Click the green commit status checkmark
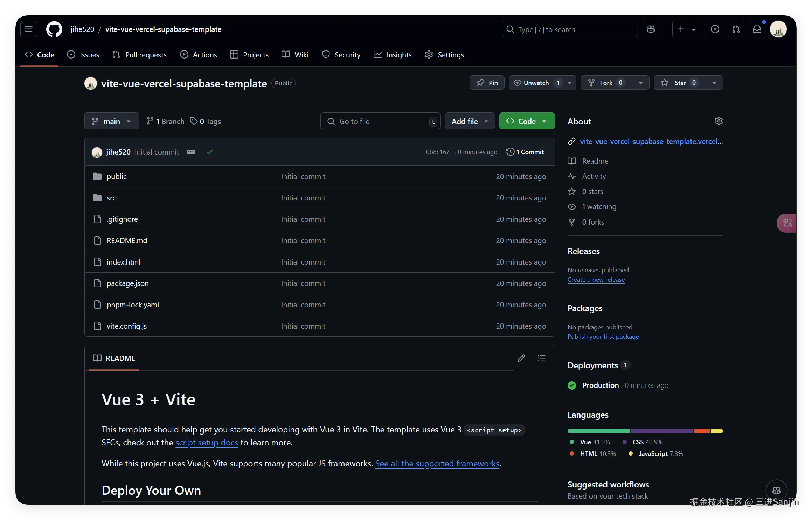Image resolution: width=812 pixels, height=520 pixels. (210, 152)
